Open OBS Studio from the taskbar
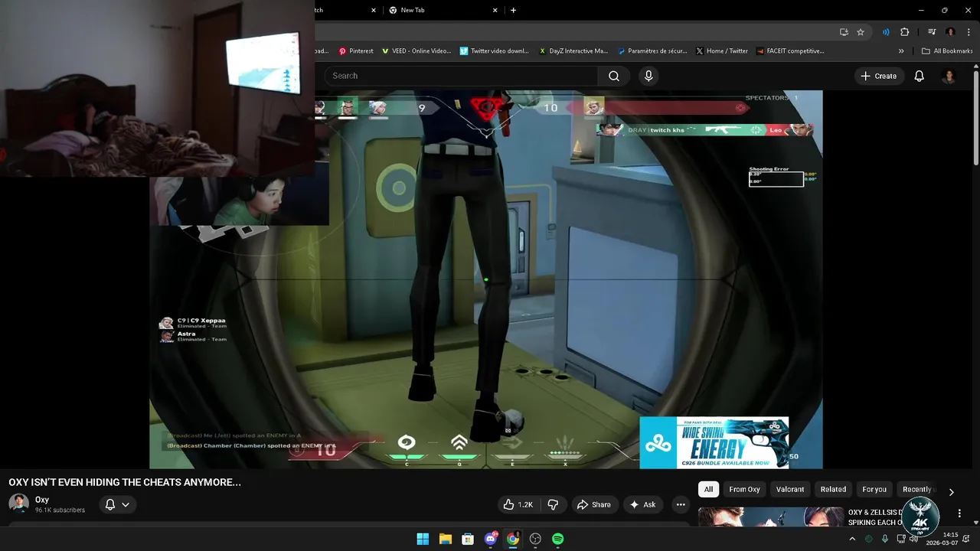The width and height of the screenshot is (980, 551). 535,539
